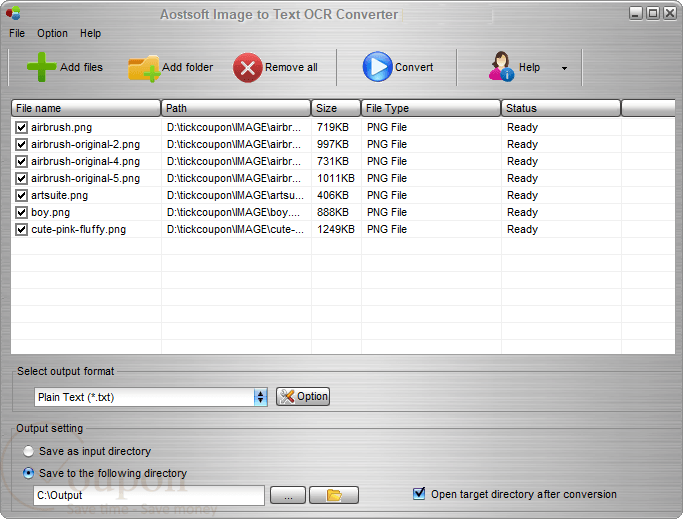
Task: Click PNG File type in airbrush.png row
Action: (x=387, y=127)
